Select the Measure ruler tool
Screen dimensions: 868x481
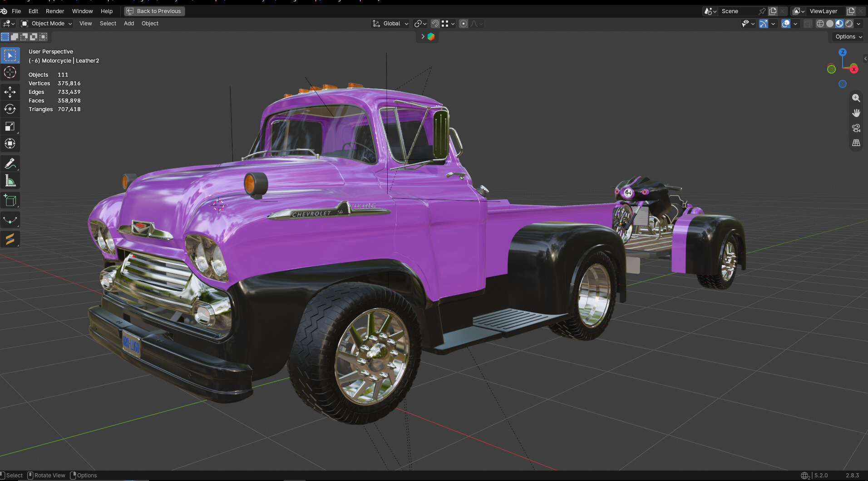(x=10, y=181)
